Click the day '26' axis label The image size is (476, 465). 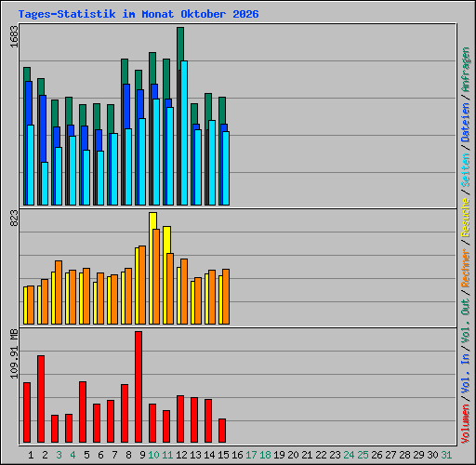click(x=377, y=455)
